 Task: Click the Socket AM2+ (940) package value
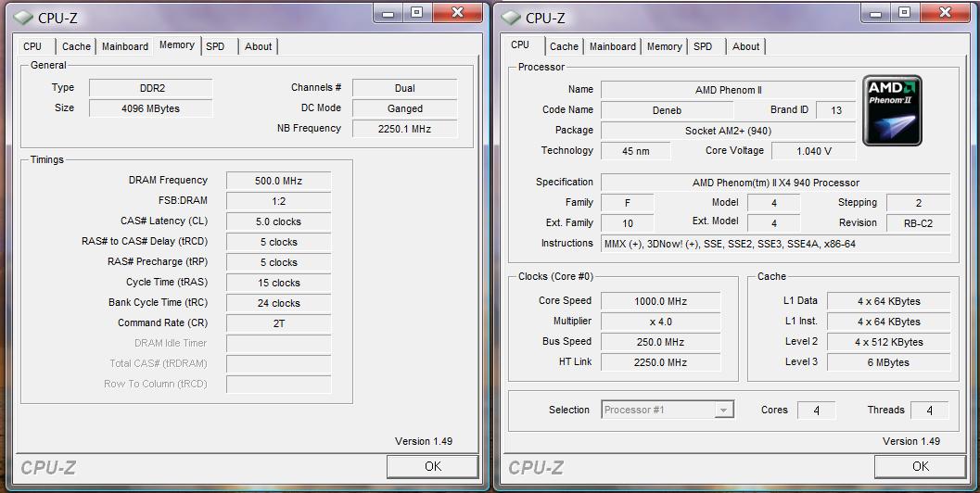[x=728, y=131]
